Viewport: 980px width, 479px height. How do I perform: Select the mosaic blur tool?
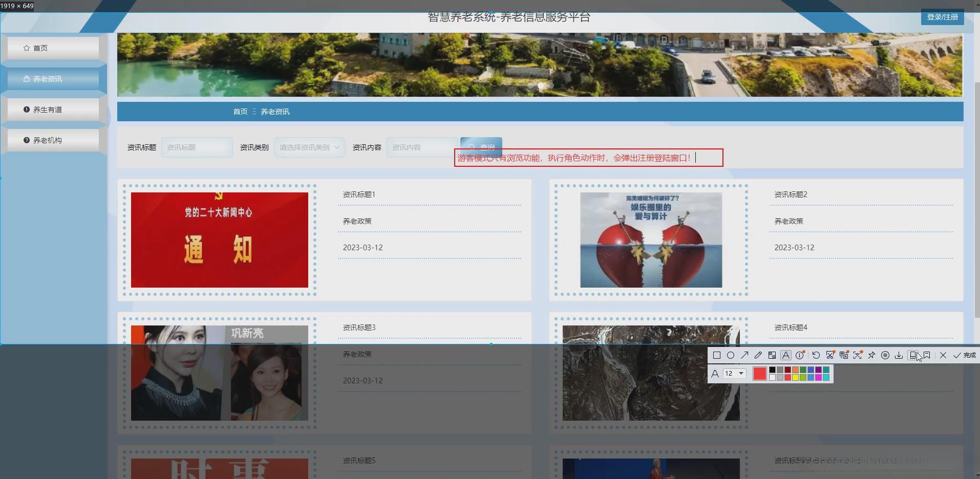(772, 355)
